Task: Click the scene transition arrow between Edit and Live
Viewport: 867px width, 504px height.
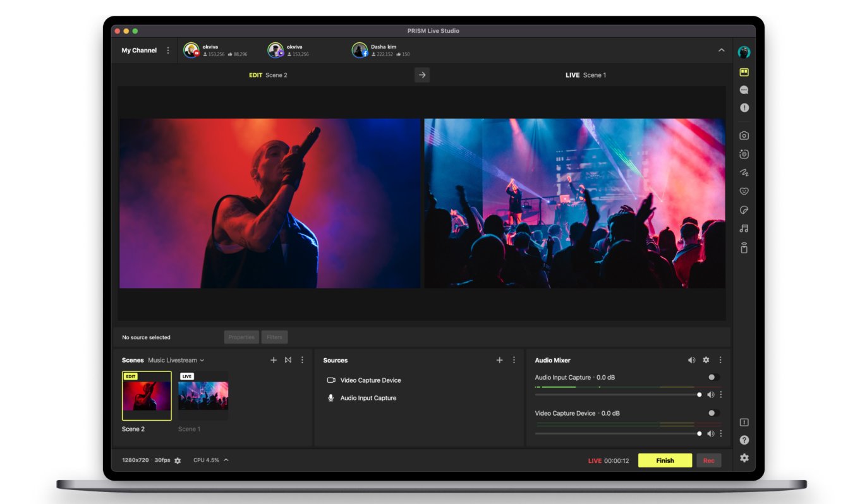Action: click(421, 75)
